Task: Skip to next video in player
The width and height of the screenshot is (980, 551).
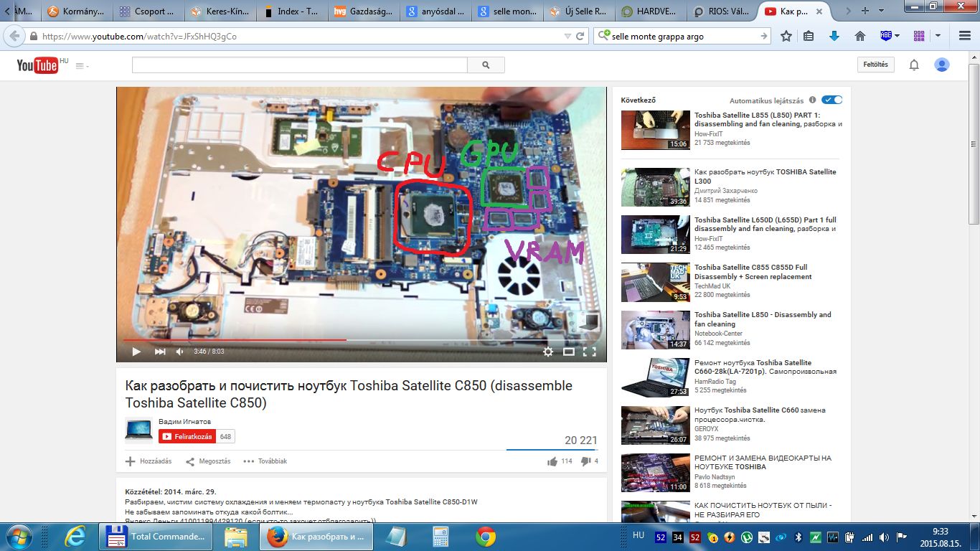Action: 160,352
